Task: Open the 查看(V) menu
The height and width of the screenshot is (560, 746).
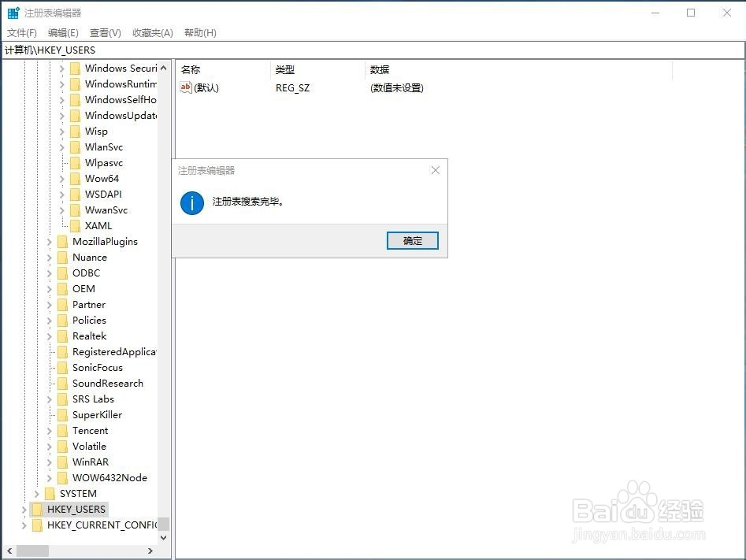Action: [106, 32]
